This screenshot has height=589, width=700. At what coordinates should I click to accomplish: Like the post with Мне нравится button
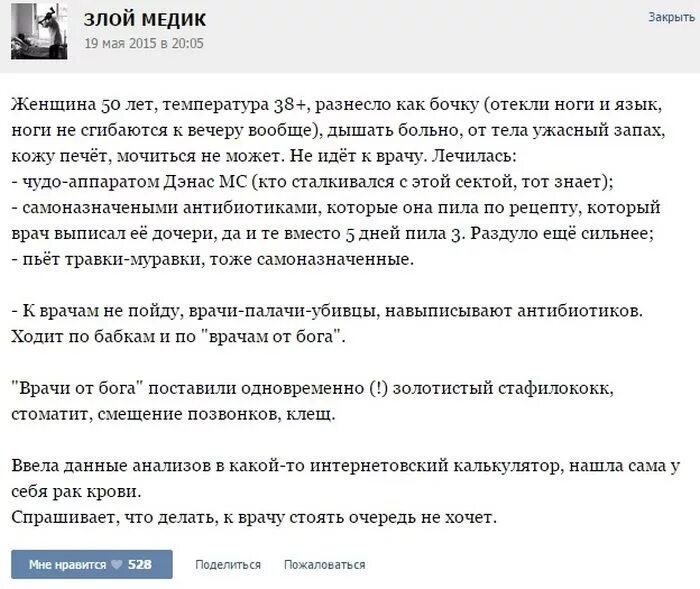click(92, 564)
